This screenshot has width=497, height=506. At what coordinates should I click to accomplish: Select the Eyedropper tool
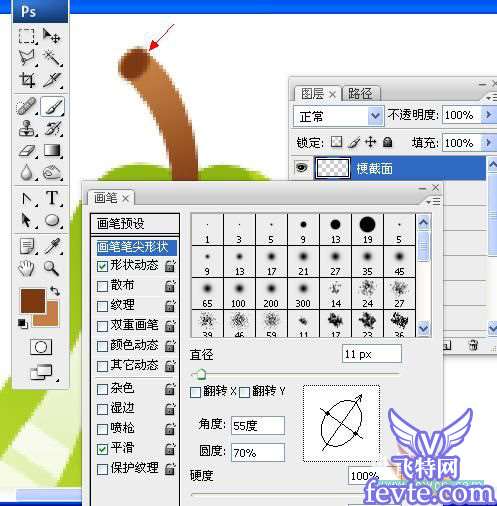53,246
